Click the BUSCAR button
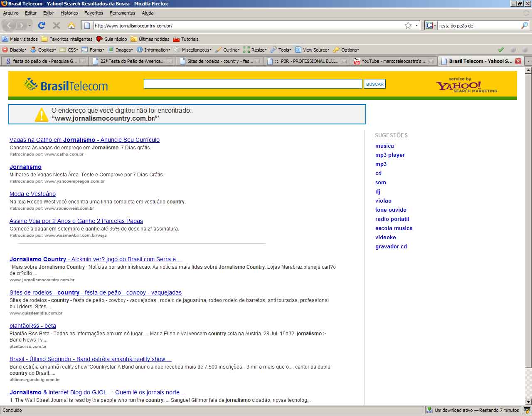Viewport: 532px width, 416px height. tap(374, 84)
